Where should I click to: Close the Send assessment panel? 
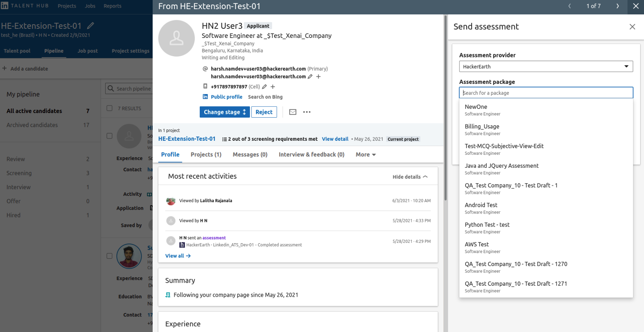632,27
